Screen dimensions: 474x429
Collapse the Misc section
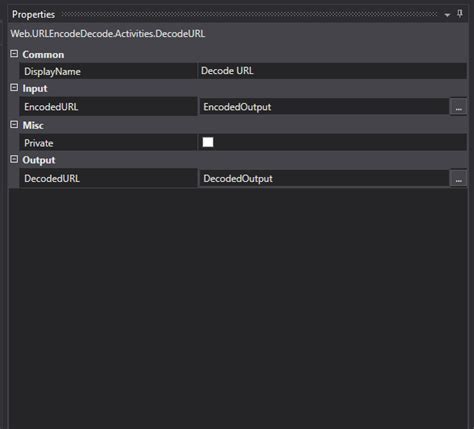(14, 125)
